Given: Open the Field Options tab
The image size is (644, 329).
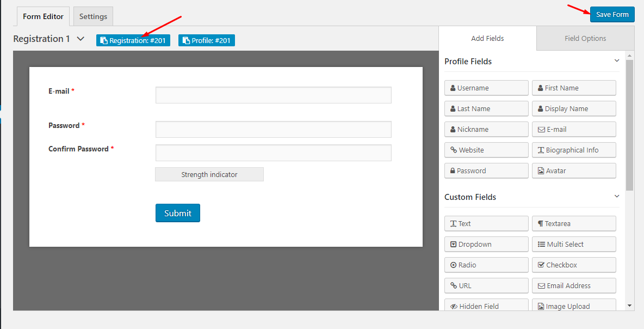Looking at the screenshot, I should 585,38.
